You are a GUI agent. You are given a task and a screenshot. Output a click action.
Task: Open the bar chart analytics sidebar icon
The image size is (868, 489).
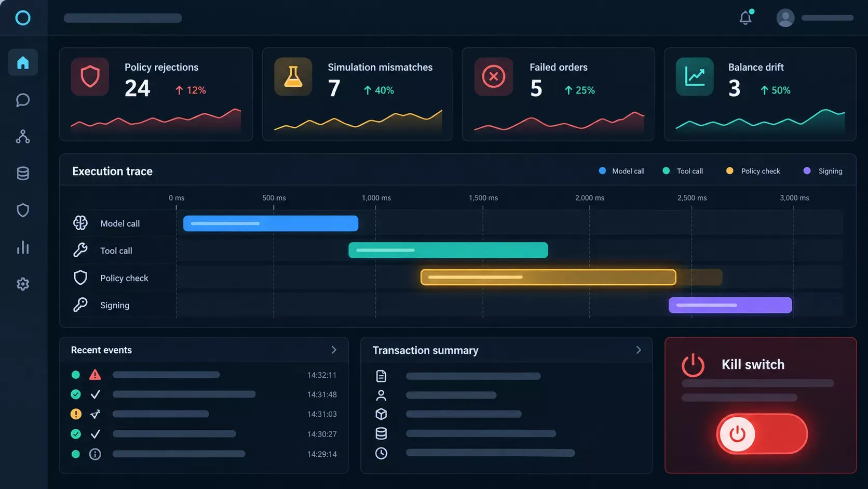click(23, 247)
